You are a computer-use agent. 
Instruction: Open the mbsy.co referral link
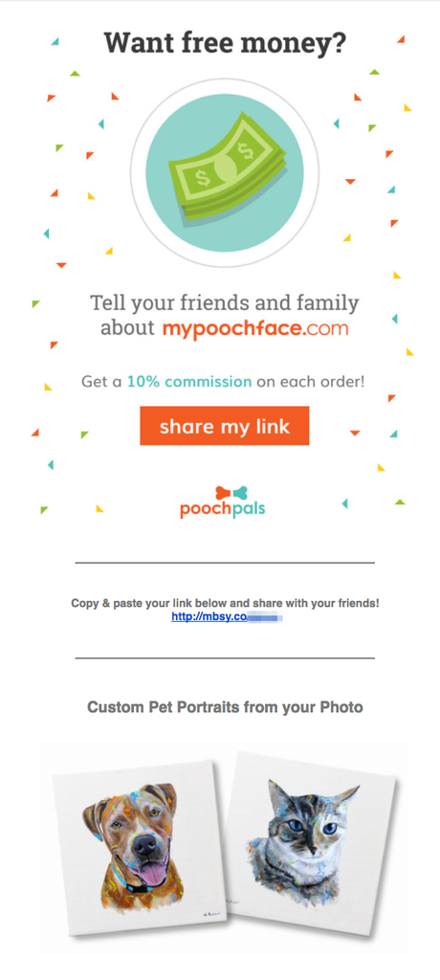coord(228,617)
